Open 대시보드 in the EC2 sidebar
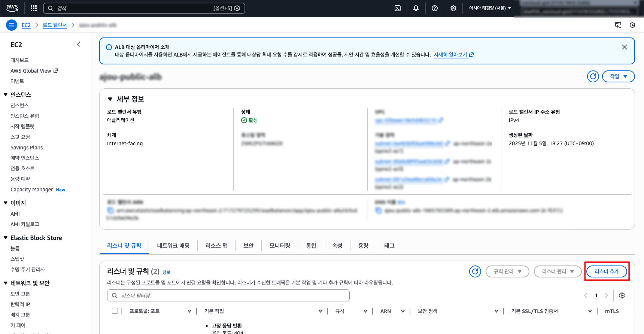 point(19,60)
